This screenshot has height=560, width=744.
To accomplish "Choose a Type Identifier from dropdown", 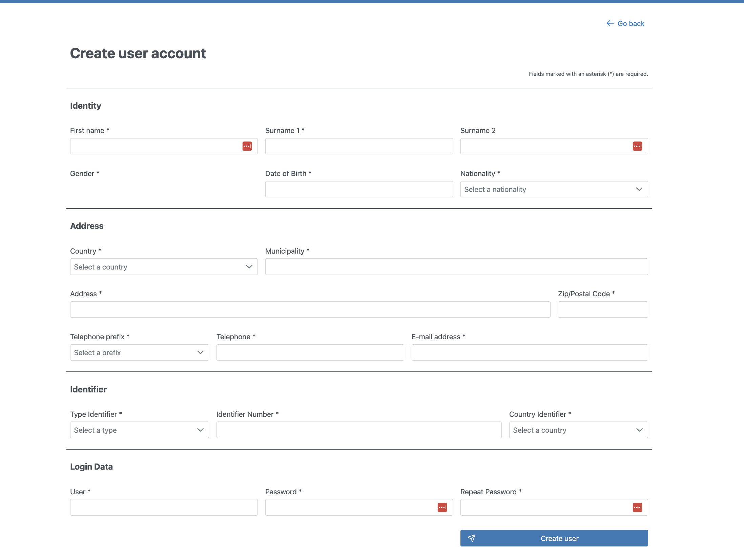I will point(139,430).
